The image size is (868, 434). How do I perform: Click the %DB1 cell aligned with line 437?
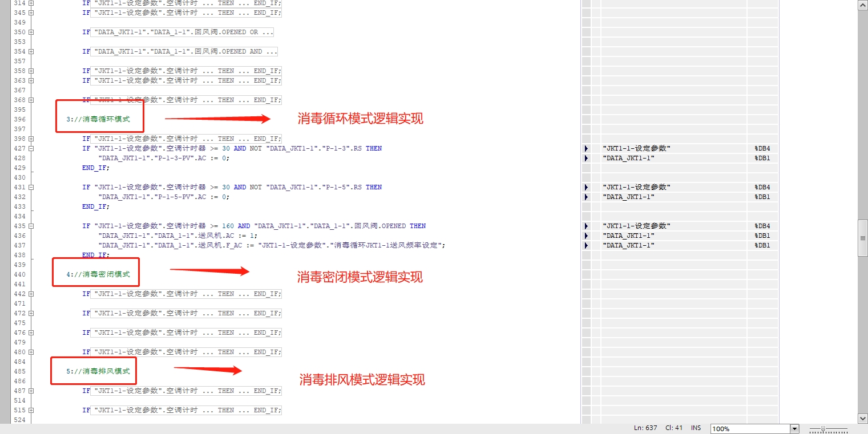click(x=762, y=245)
